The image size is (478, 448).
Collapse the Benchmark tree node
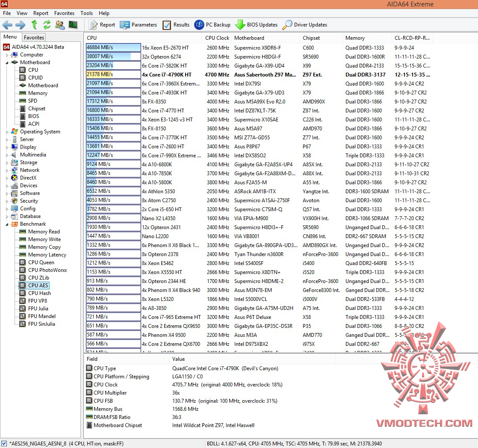click(7, 224)
